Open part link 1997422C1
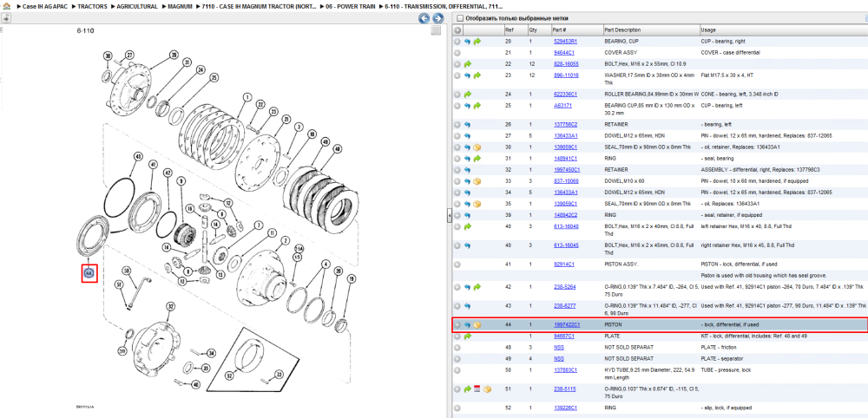868x418 pixels. click(567, 325)
